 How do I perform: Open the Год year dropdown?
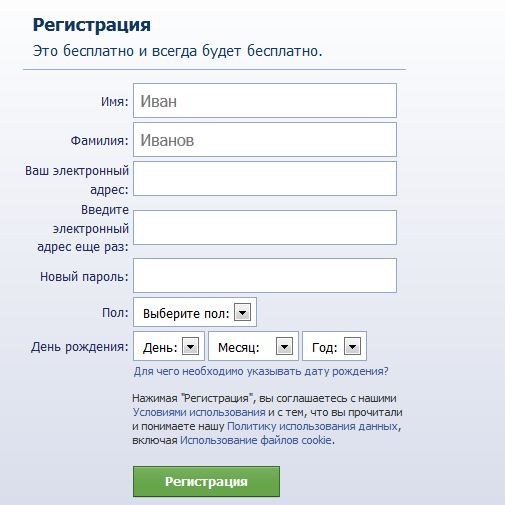(x=334, y=346)
